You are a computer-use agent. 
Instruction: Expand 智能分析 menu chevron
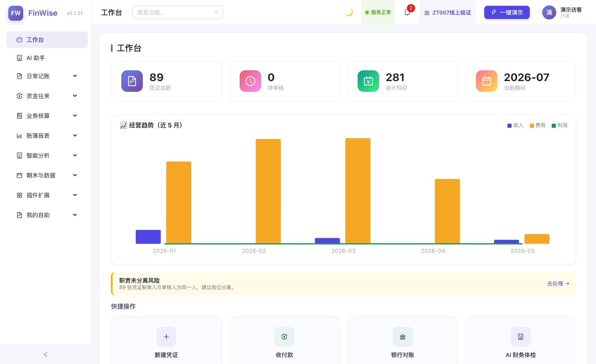[75, 155]
